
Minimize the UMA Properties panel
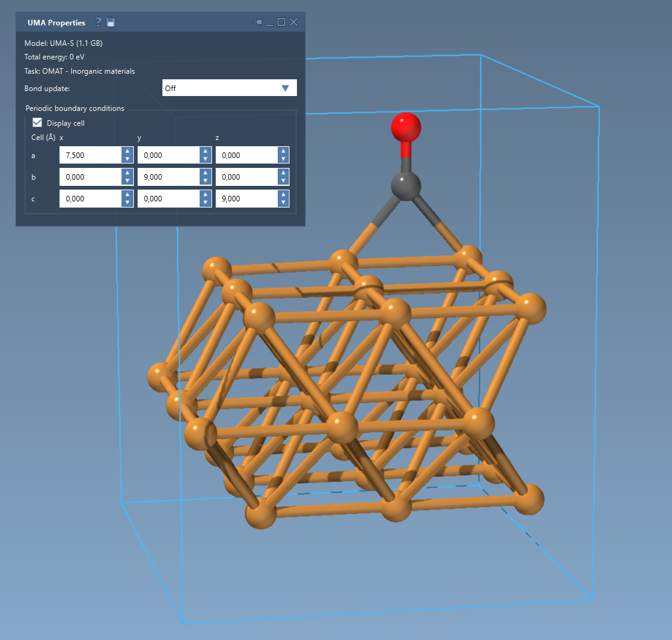269,22
